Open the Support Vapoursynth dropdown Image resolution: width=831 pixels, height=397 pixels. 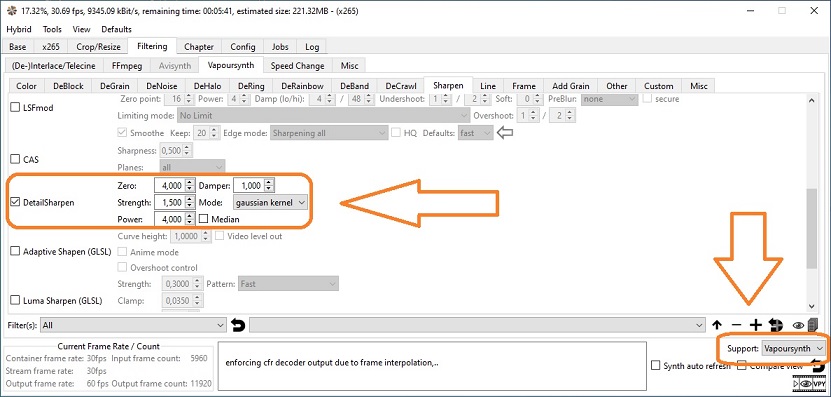point(793,348)
